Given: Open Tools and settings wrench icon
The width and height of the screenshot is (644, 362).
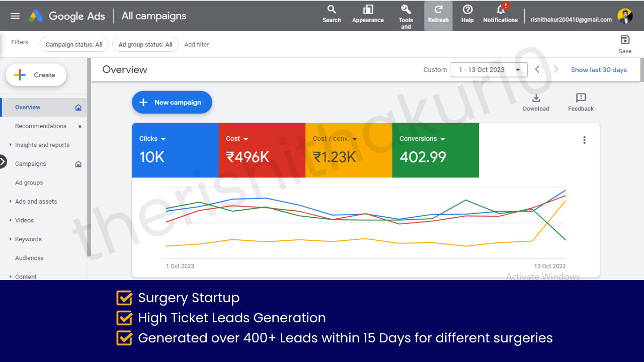Looking at the screenshot, I should [406, 10].
